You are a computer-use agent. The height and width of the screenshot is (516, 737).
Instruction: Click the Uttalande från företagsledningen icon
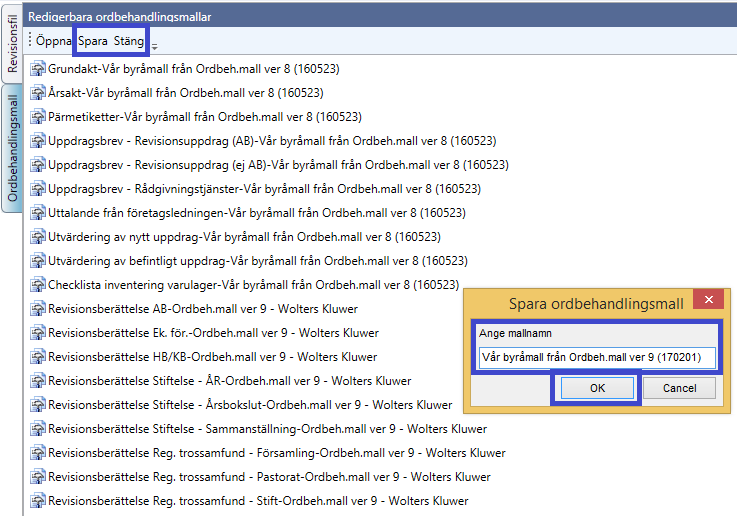tap(39, 213)
